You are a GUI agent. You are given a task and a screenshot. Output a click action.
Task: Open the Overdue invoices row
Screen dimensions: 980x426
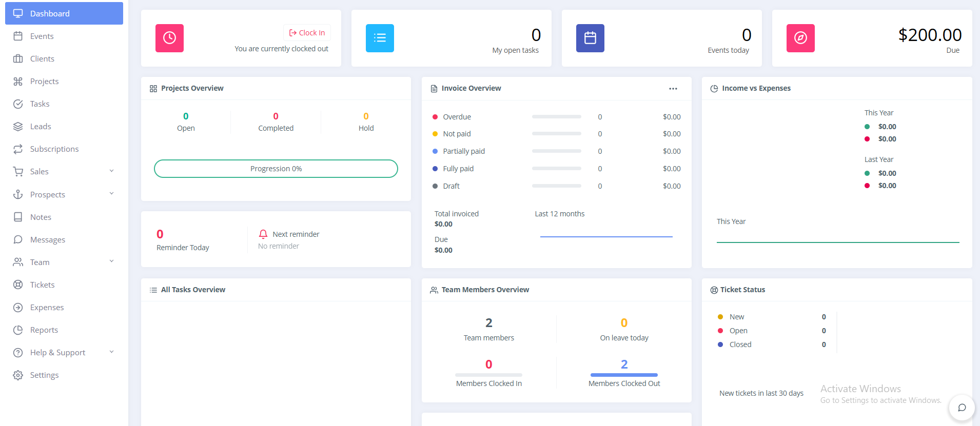[457, 117]
